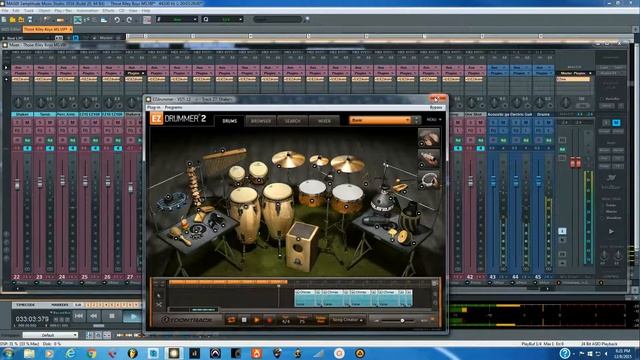Image resolution: width=640 pixels, height=360 pixels.
Task: Select shaker percussion thumbnail
Action: (429, 159)
